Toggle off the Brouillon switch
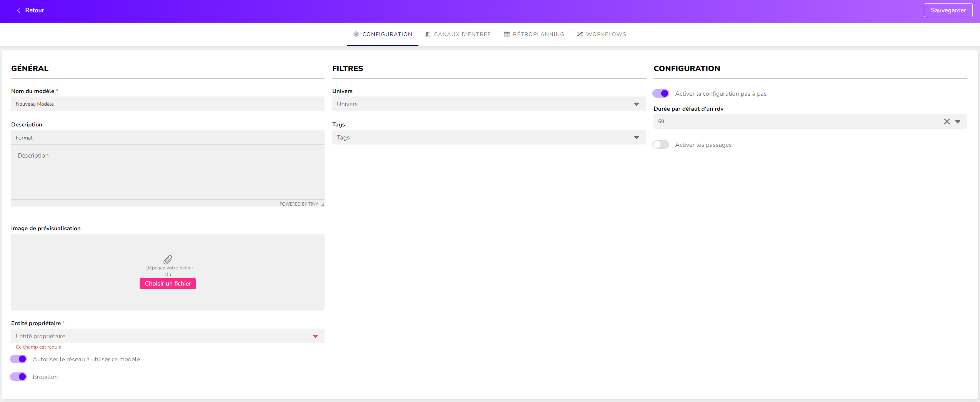Image resolution: width=980 pixels, height=402 pixels. click(18, 377)
